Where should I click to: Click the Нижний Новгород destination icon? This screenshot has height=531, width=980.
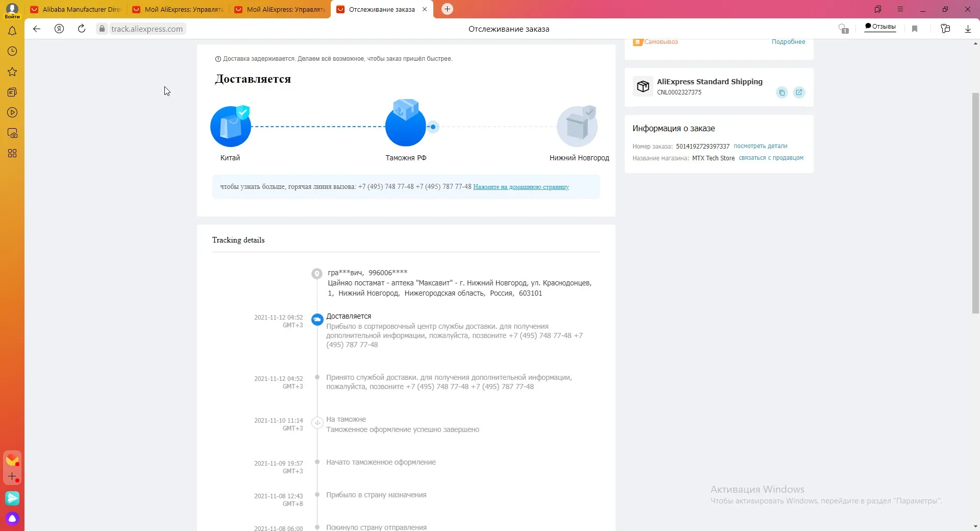577,126
